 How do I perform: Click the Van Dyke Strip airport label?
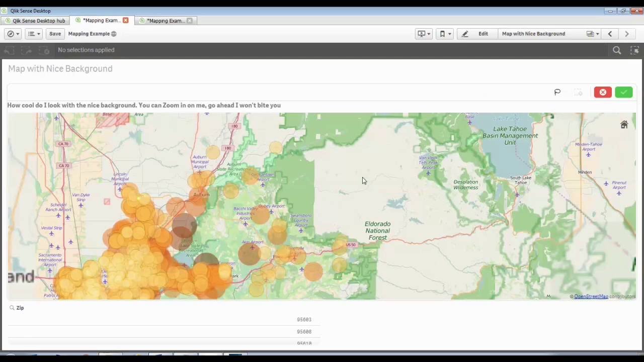[x=80, y=197]
